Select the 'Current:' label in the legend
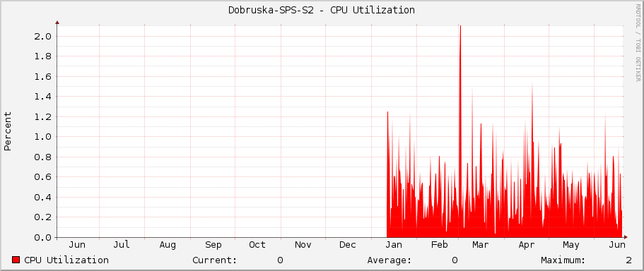 (215, 260)
